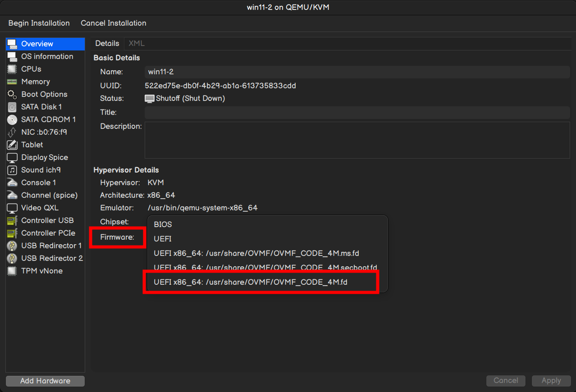Screen dimensions: 576x392
Task: Click the Name field containing win11-2
Action: [x=357, y=72]
